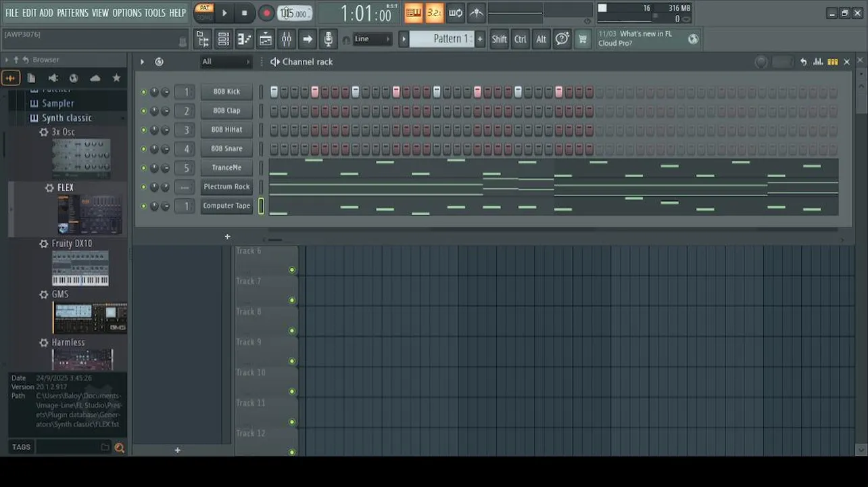Open pattern list arrow left of Pattern 1
The height and width of the screenshot is (487, 868).
tap(404, 39)
